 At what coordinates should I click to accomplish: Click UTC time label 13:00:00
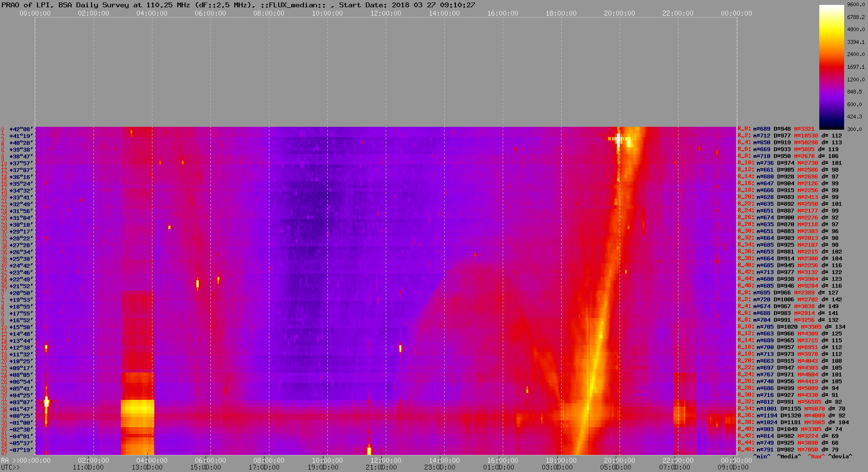147,467
